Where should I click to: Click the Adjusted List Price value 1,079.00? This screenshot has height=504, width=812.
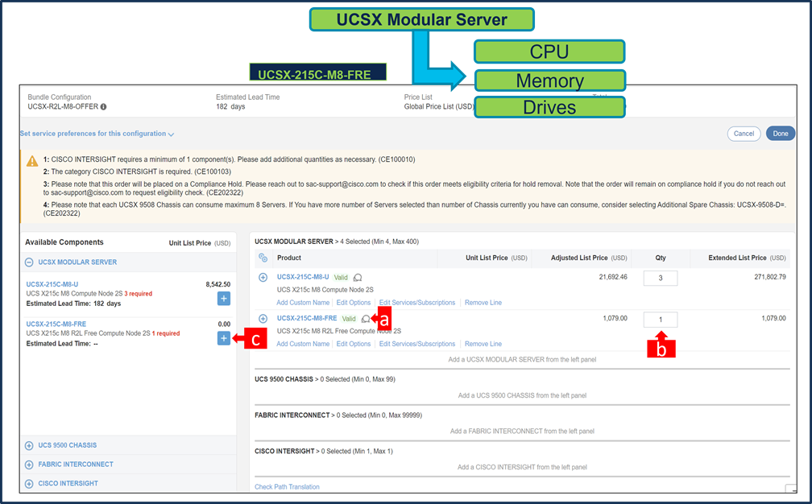click(x=615, y=318)
